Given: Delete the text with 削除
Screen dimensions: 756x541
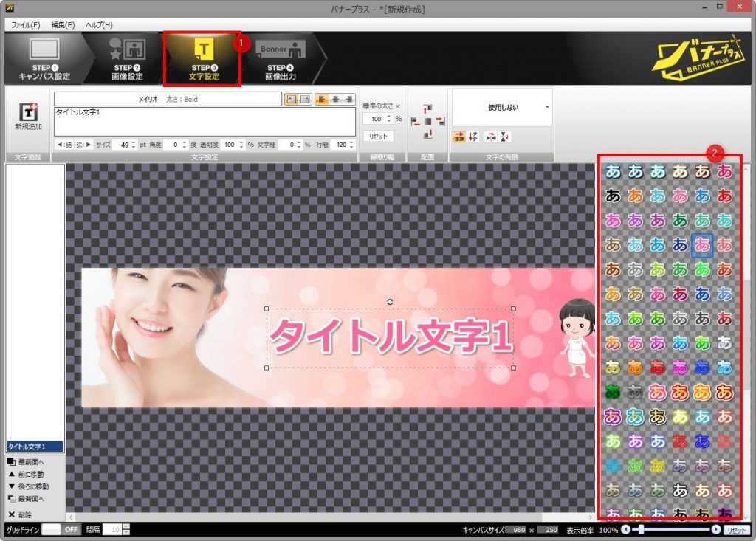Looking at the screenshot, I should point(20,515).
